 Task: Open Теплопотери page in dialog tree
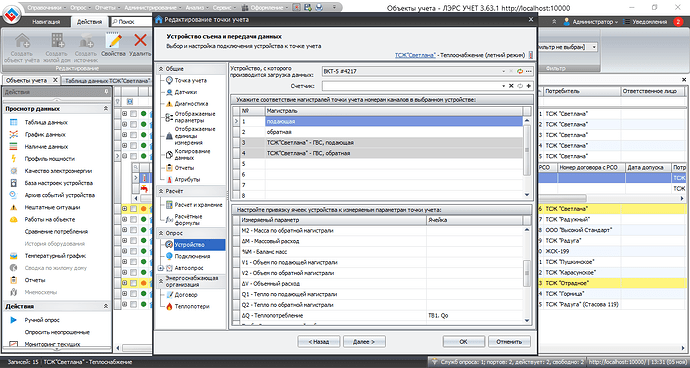[192, 306]
